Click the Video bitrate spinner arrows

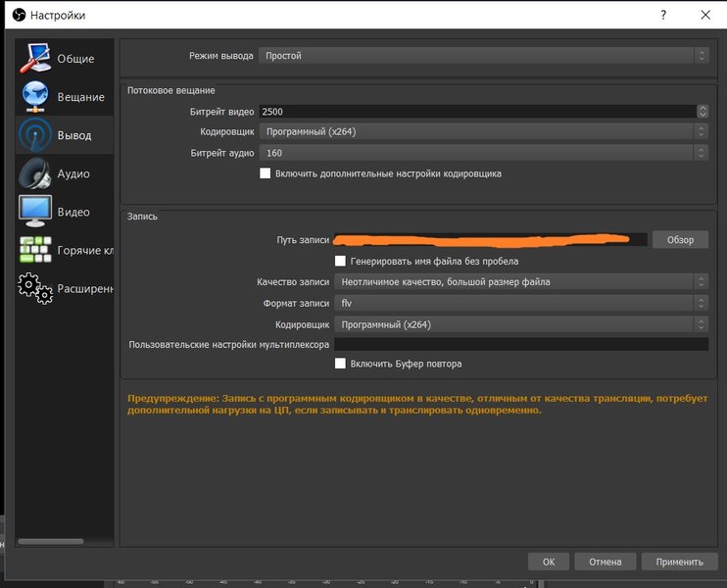(x=703, y=112)
